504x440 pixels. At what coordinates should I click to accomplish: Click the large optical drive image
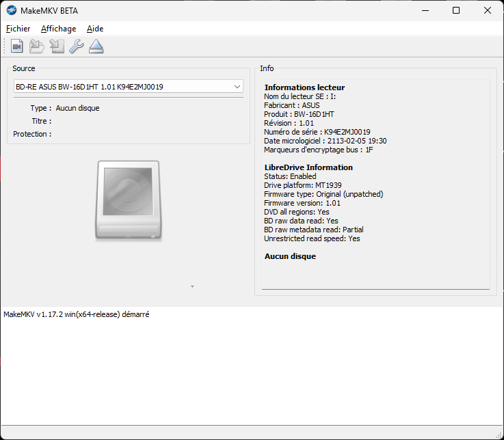pos(129,200)
